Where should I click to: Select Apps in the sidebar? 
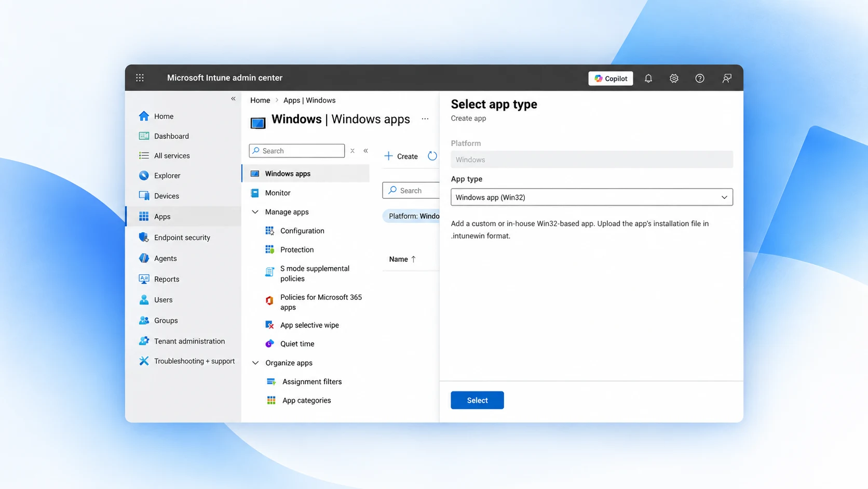(184, 217)
